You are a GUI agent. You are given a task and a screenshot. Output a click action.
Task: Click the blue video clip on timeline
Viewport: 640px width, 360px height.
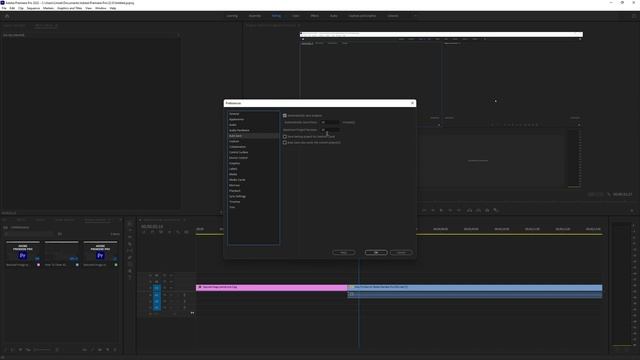475,287
